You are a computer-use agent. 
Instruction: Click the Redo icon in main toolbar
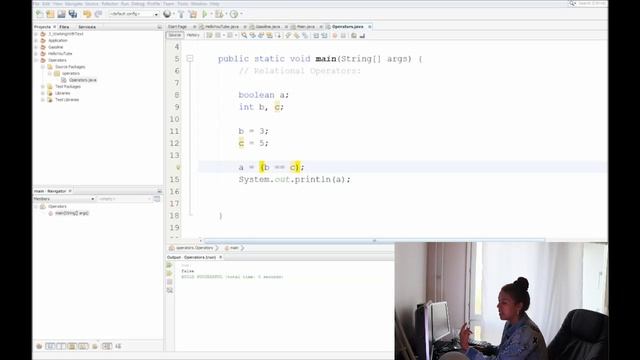click(98, 14)
